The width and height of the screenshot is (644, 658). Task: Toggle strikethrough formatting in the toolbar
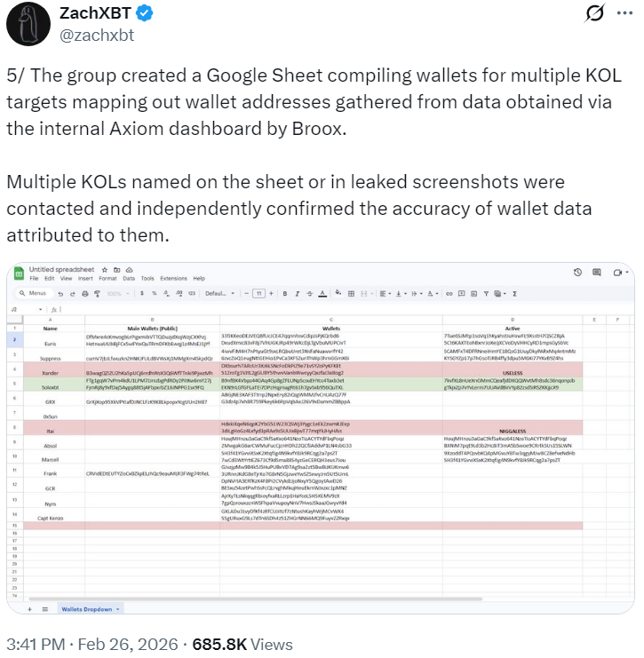(310, 292)
